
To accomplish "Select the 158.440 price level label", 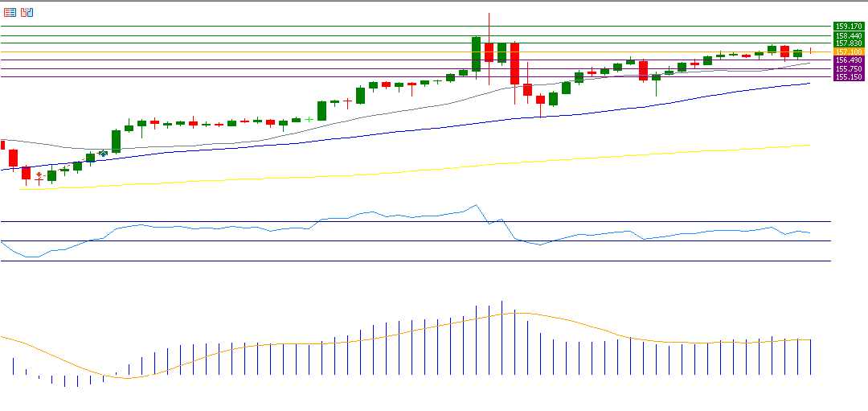I will 849,35.
